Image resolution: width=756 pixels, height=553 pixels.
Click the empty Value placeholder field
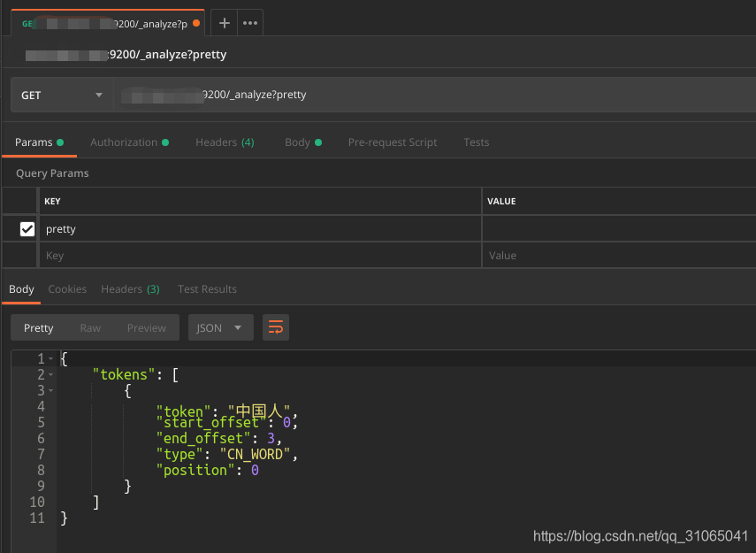[x=619, y=256]
